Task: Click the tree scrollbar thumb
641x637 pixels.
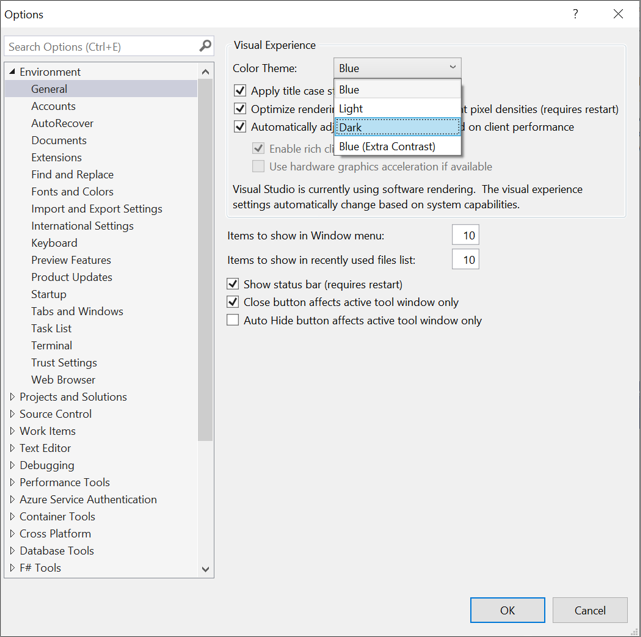Action: (x=205, y=260)
